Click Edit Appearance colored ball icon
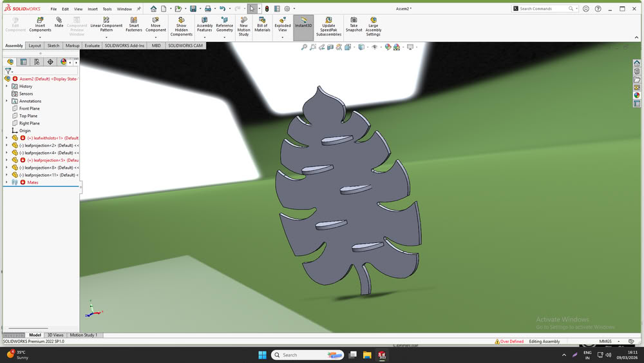Screen dimensions: 644x363 [x=388, y=47]
